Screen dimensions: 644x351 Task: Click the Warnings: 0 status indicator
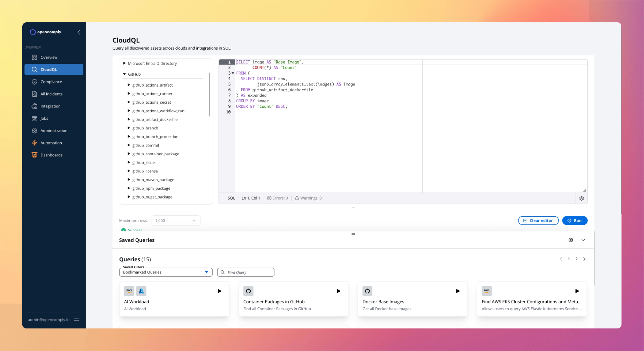point(308,198)
